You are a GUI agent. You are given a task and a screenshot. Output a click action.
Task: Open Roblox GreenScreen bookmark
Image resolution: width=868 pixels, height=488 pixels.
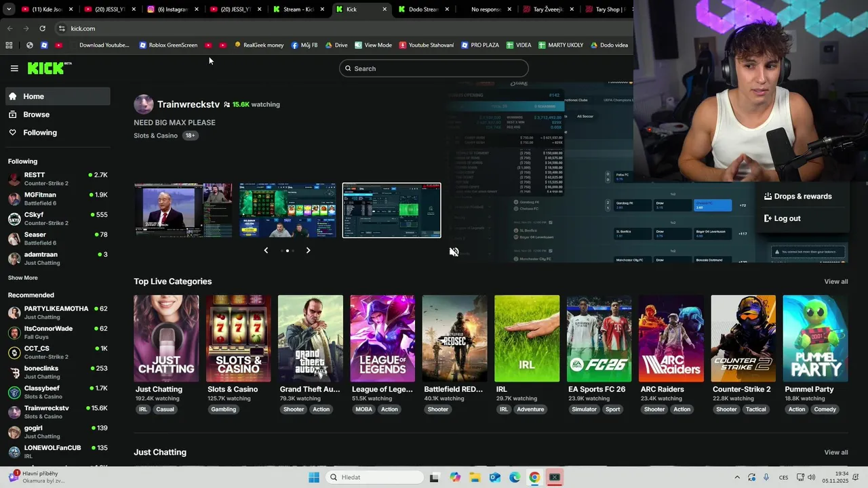[x=168, y=45]
